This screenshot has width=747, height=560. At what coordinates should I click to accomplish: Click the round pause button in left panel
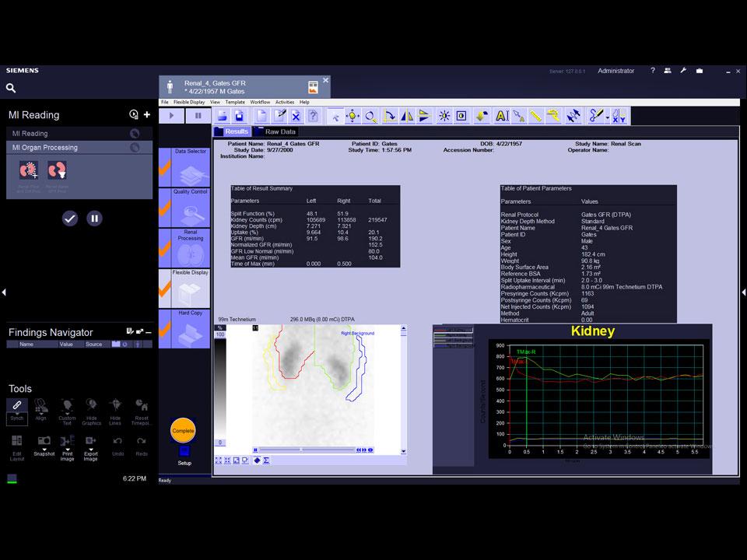coord(94,219)
